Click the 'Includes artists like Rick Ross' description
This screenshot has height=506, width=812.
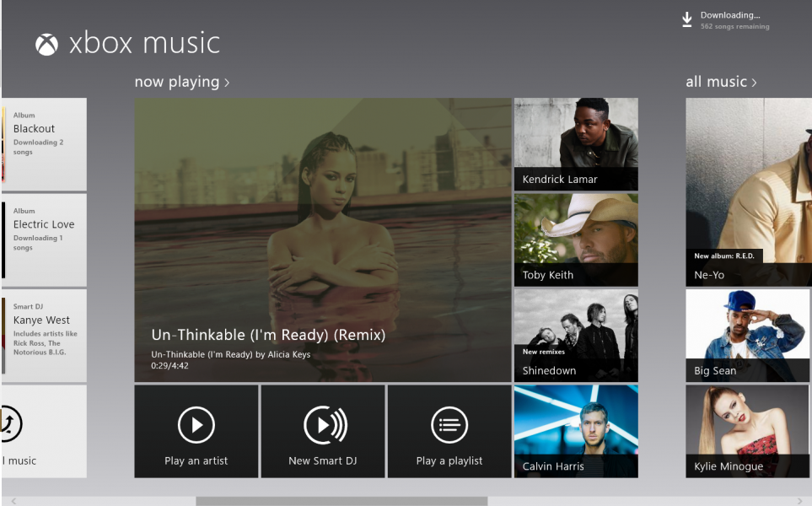[45, 343]
